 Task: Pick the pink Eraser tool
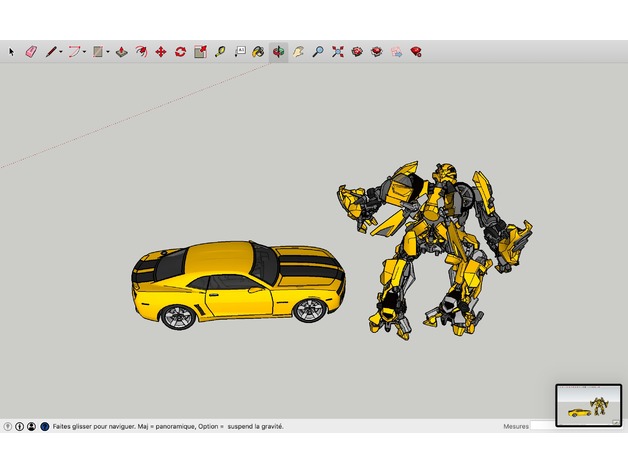(x=31, y=52)
